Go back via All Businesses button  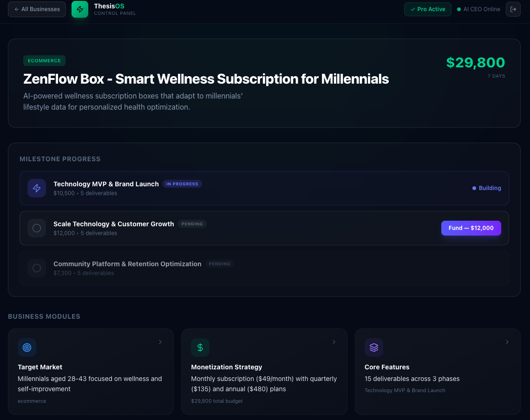coord(37,9)
